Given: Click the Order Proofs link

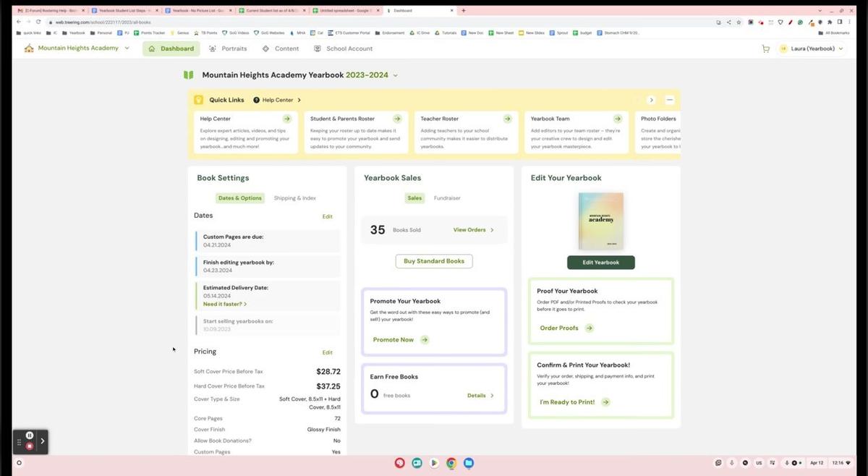Looking at the screenshot, I should coord(559,328).
